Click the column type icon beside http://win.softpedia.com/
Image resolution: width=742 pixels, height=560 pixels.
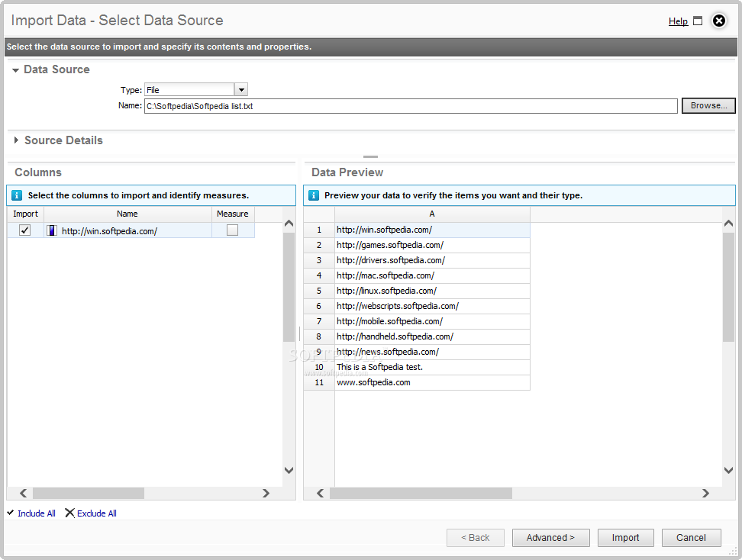point(52,231)
